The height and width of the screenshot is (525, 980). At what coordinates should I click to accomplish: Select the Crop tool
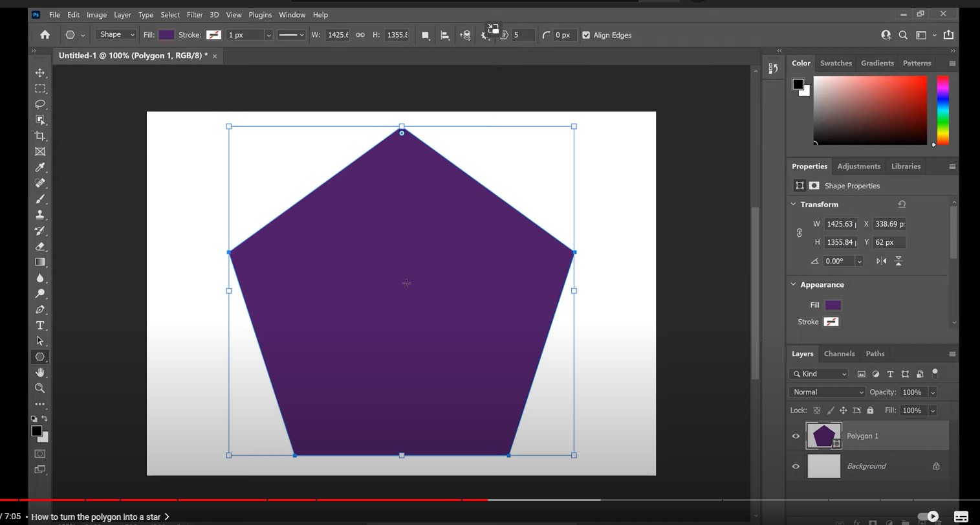point(39,136)
